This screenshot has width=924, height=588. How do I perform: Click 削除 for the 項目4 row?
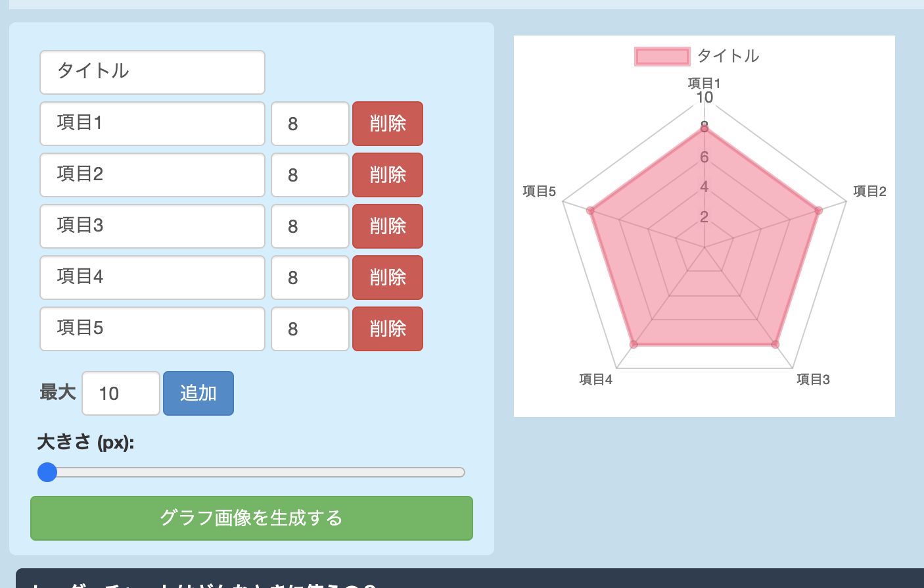(387, 278)
